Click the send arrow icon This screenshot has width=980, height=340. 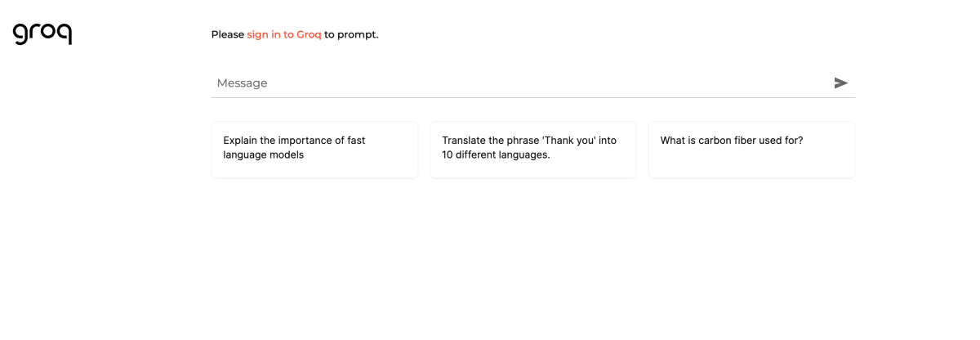tap(840, 83)
